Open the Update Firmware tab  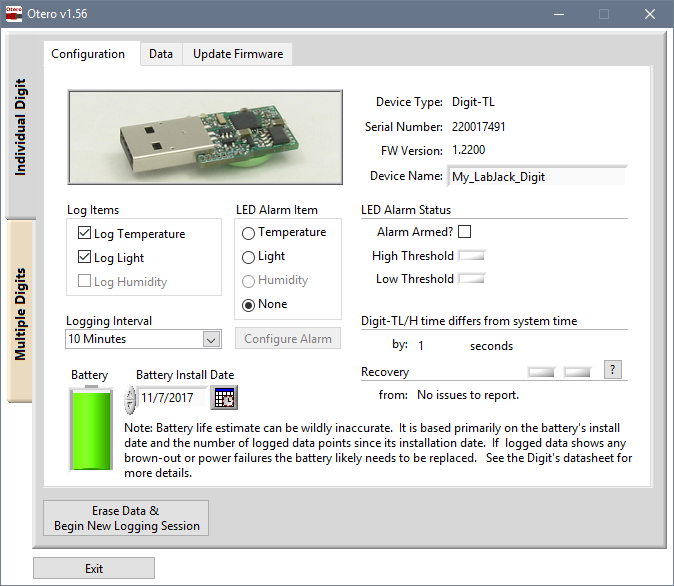click(x=238, y=54)
